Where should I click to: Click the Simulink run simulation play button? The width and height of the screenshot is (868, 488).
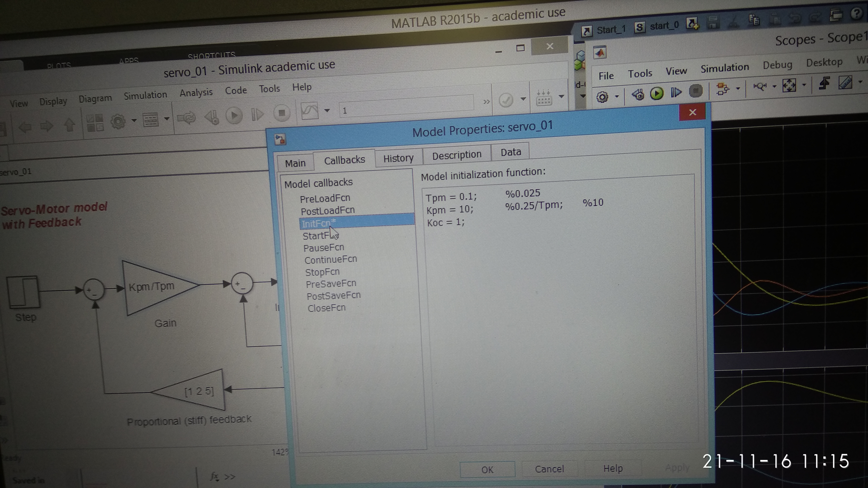tap(234, 116)
